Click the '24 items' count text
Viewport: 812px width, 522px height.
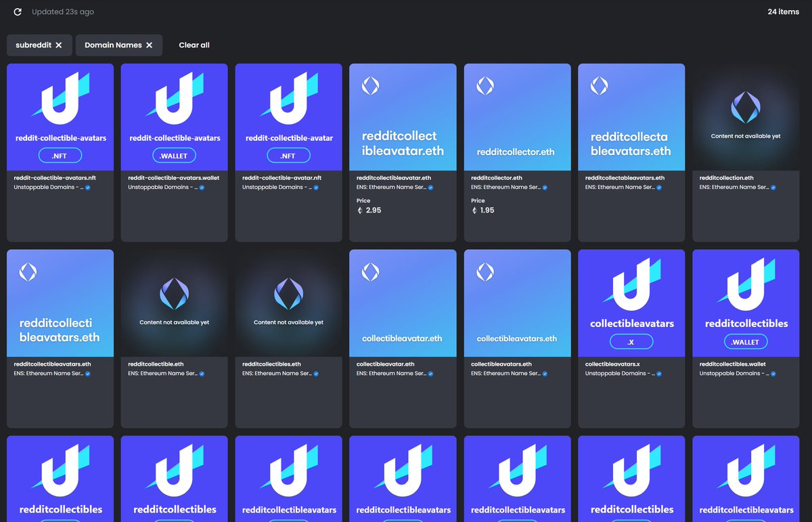pyautogui.click(x=783, y=12)
